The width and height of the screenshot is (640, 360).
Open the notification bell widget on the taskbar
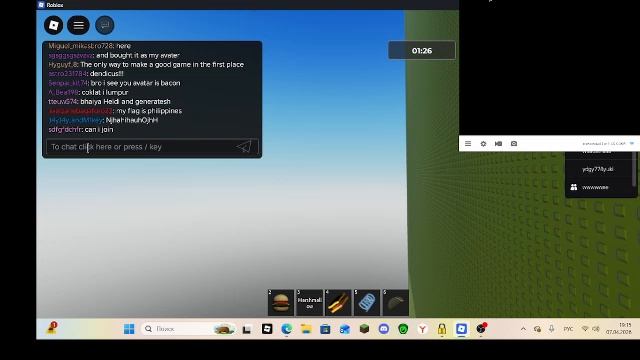51,328
